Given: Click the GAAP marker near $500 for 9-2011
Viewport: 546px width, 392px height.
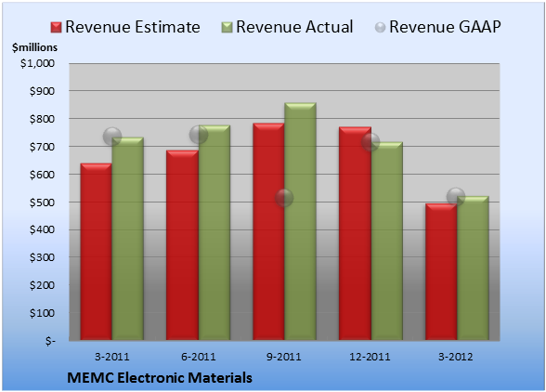Looking at the screenshot, I should coord(284,198).
